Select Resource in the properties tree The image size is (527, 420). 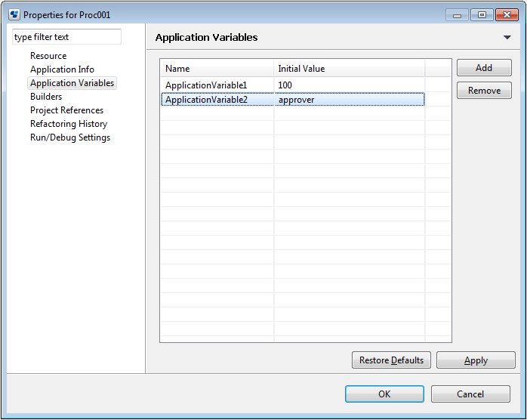pos(48,56)
